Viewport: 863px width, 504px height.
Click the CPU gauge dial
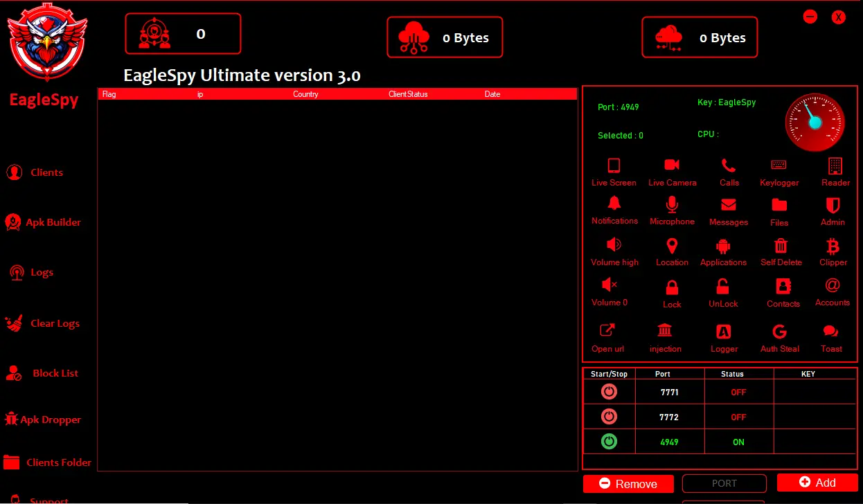(815, 123)
